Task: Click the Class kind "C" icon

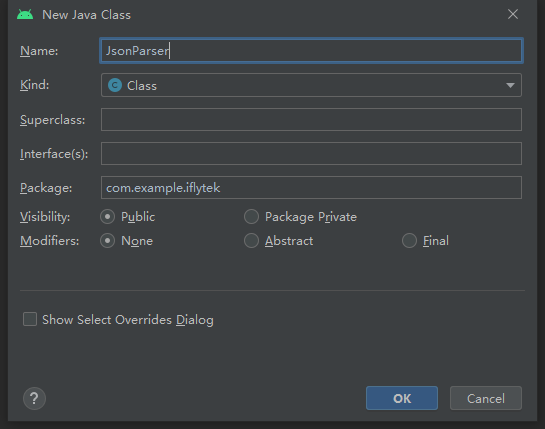Action: click(x=115, y=85)
